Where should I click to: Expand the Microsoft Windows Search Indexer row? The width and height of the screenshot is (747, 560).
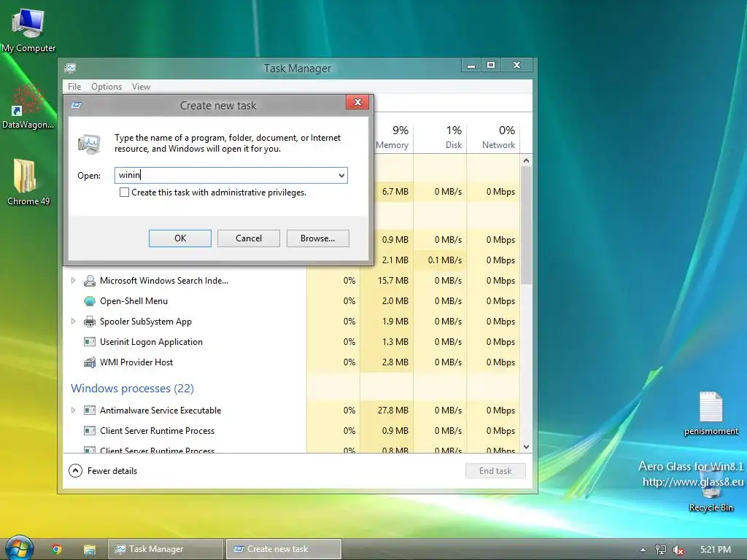pyautogui.click(x=73, y=281)
